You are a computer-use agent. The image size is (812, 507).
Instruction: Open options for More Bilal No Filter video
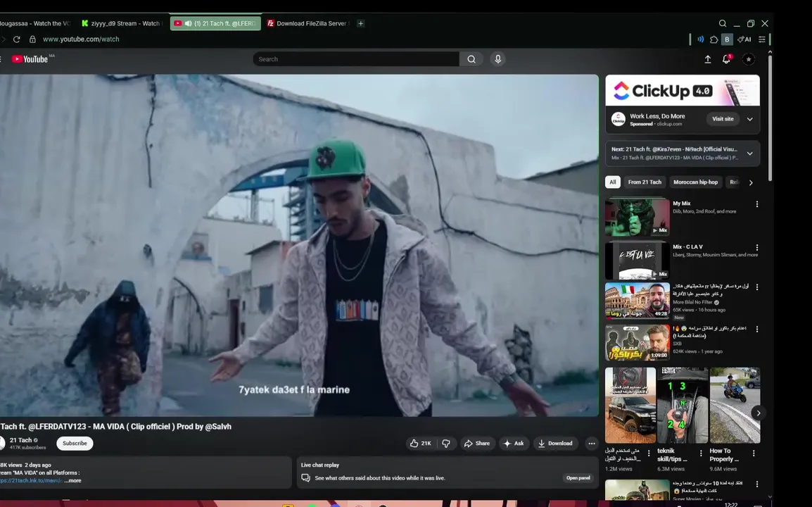click(757, 287)
